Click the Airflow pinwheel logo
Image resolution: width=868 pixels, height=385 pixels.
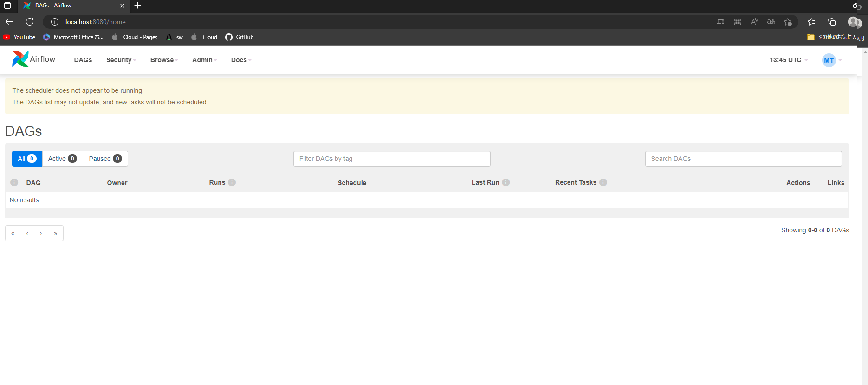[x=20, y=59]
